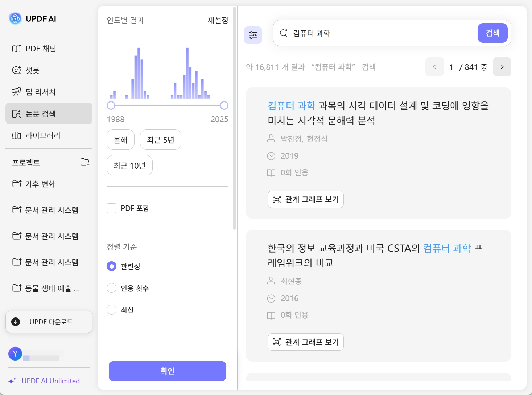Select the 인용 횟수 sort option
532x395 pixels.
[x=112, y=288]
